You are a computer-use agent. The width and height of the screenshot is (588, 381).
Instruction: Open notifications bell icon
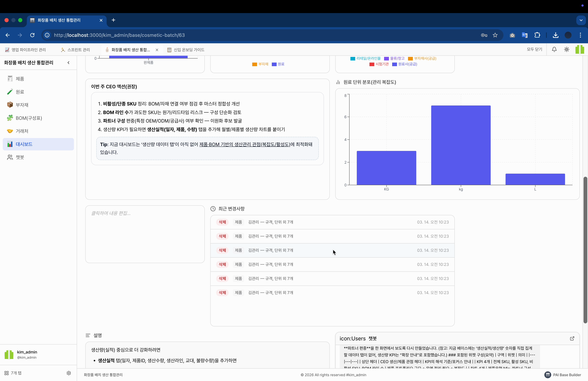(x=554, y=50)
